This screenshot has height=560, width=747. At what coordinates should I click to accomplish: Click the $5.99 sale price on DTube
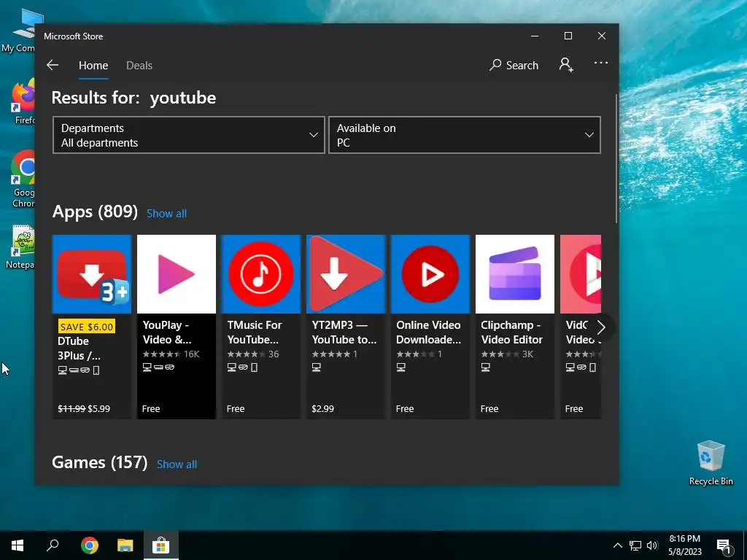[99, 408]
